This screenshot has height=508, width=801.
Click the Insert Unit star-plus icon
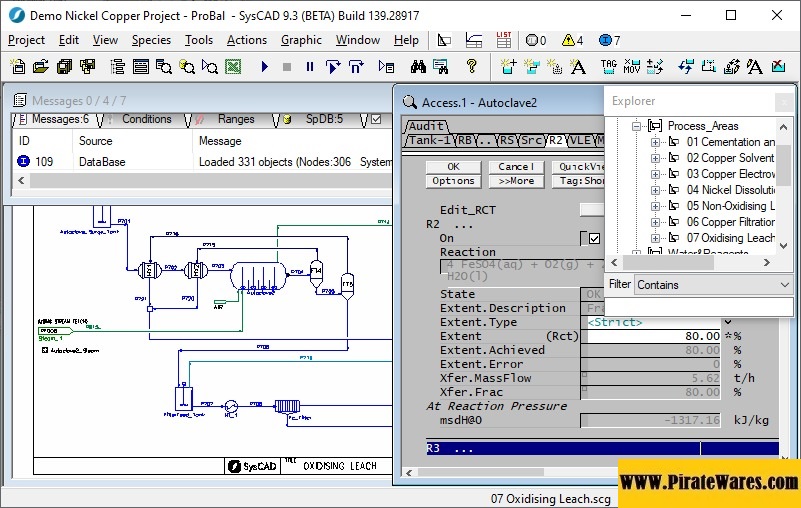tap(508, 66)
